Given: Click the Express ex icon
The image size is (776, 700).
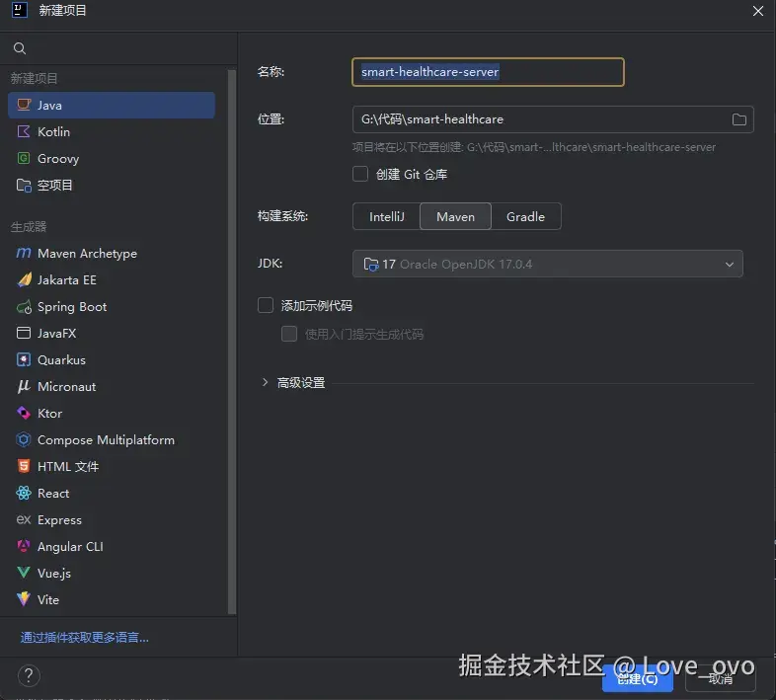Looking at the screenshot, I should 24,519.
